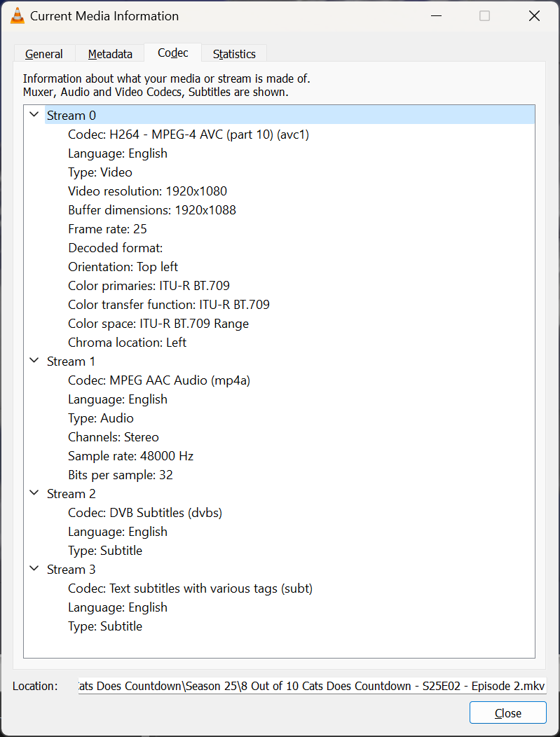Click the Location path input field
This screenshot has width=560, height=737.
(x=312, y=686)
